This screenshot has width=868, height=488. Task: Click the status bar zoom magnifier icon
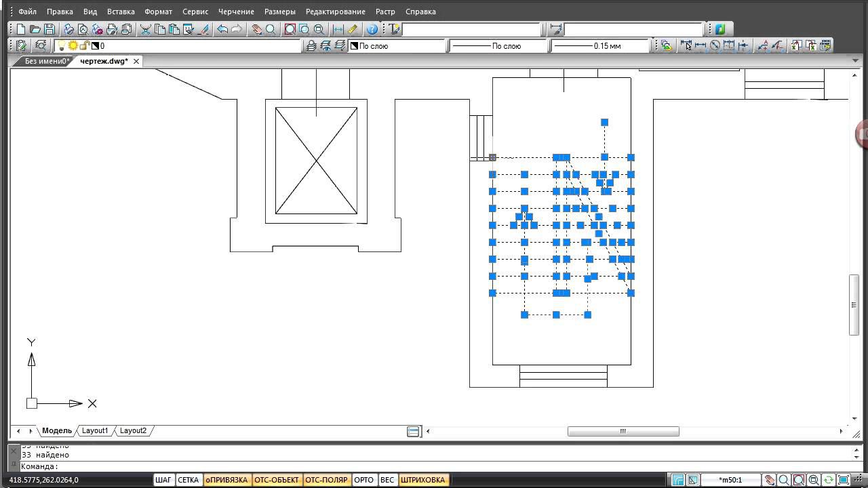pos(784,480)
